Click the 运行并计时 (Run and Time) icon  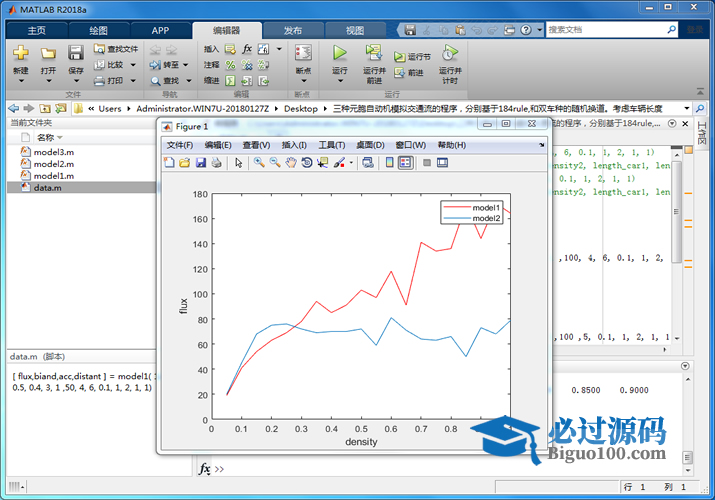pyautogui.click(x=450, y=53)
